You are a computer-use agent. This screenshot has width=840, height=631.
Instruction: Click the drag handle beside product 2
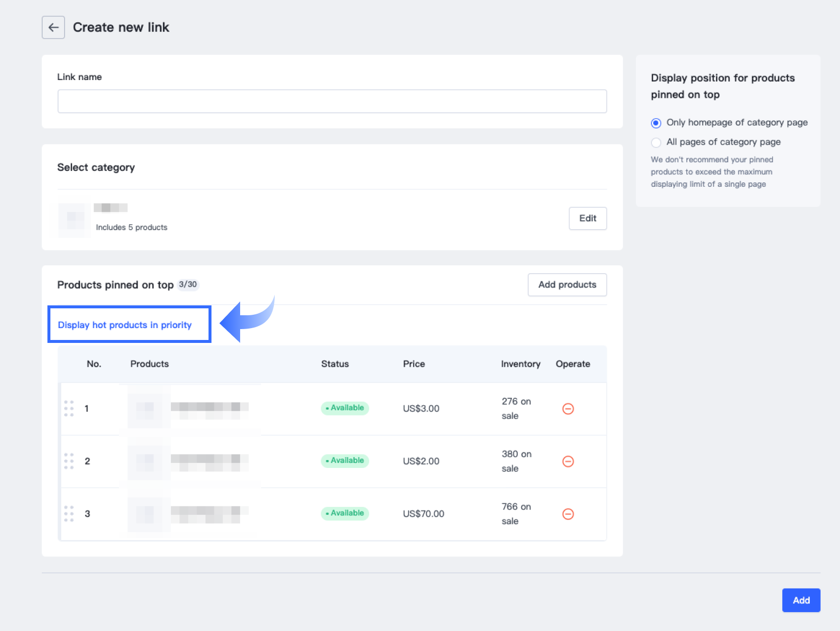coord(69,462)
